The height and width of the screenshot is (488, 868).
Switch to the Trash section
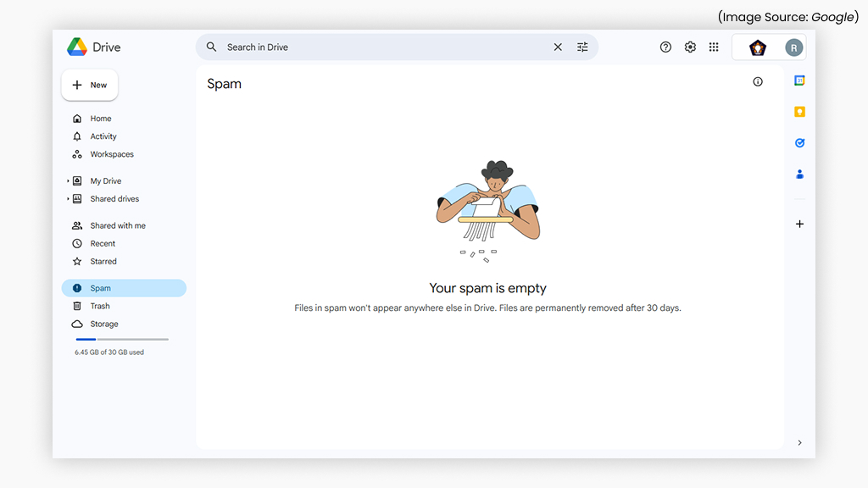pos(100,306)
